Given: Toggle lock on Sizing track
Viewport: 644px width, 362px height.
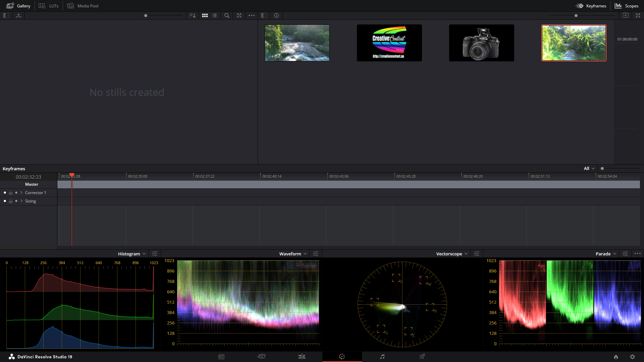Looking at the screenshot, I should tap(11, 201).
